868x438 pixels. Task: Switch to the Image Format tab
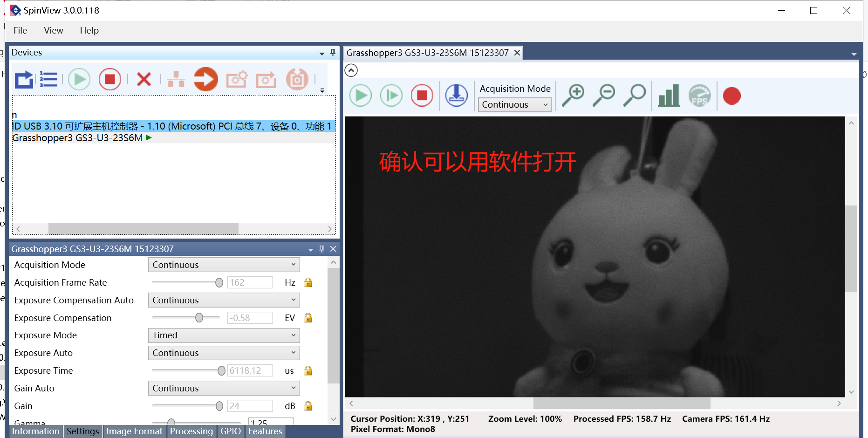(134, 431)
